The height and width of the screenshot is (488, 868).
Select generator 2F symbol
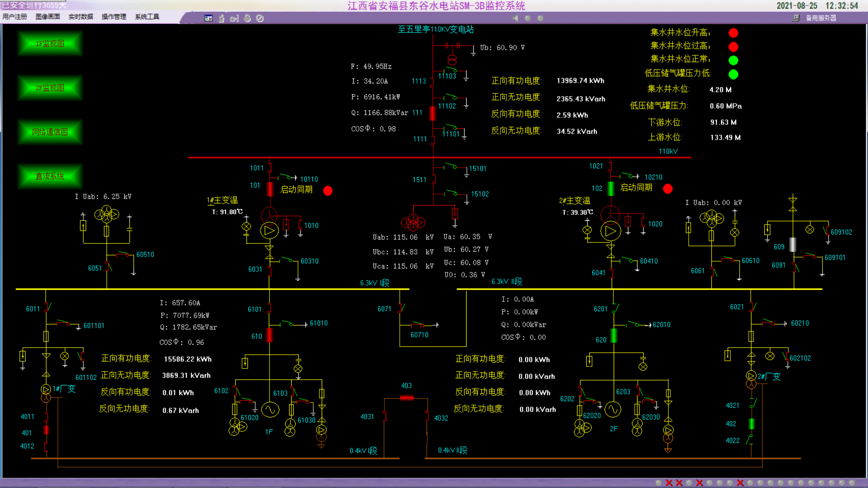click(x=613, y=410)
